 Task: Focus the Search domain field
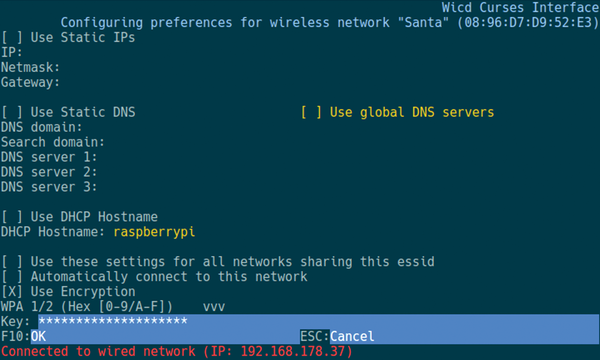(352, 142)
